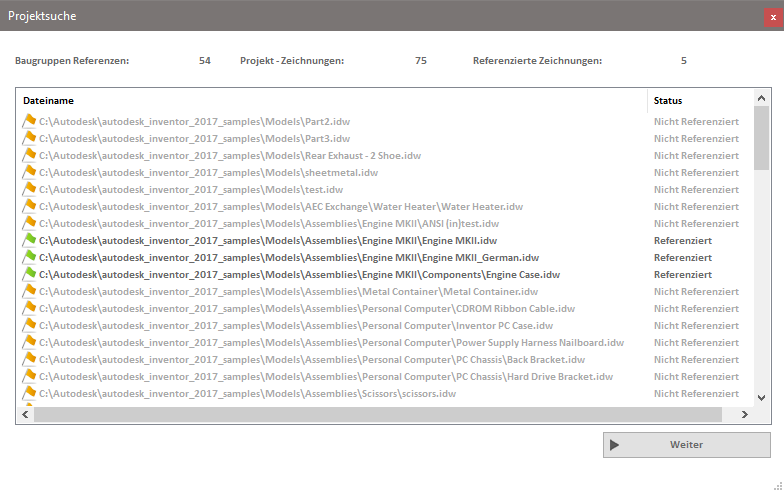Click the flag icon of ANSI (in)test.idw
This screenshot has height=492, width=784.
pyautogui.click(x=30, y=223)
